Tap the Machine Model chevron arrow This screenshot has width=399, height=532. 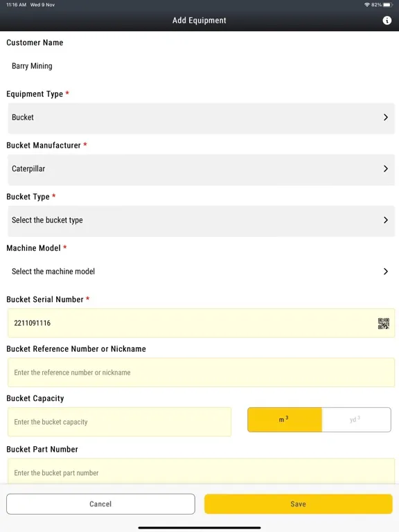click(x=386, y=272)
